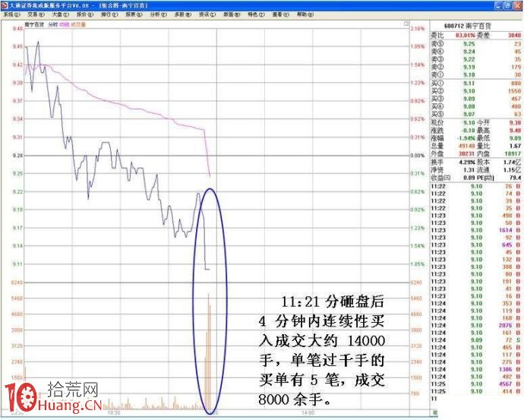Click the PE(动) value 79.4
This screenshot has width=524, height=420.
pos(515,178)
